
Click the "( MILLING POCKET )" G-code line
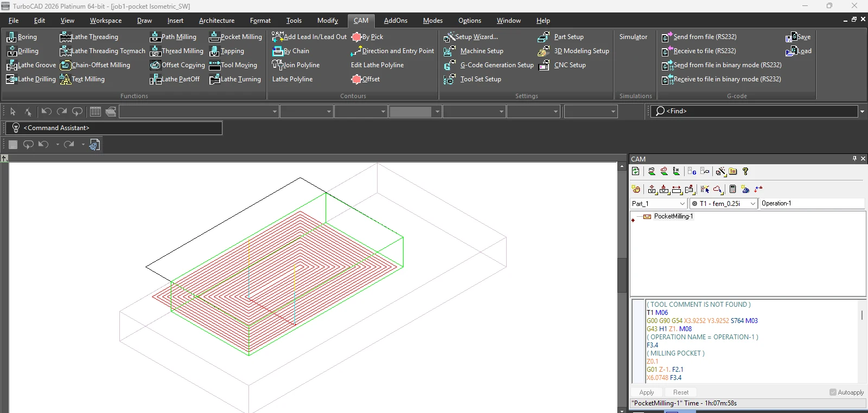[675, 353]
